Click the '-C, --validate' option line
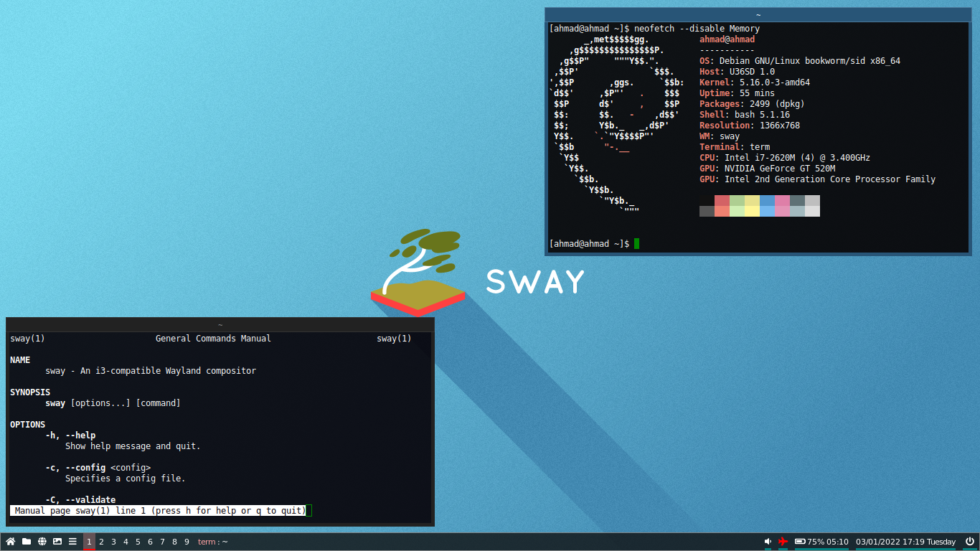980x551 pixels. click(x=80, y=500)
